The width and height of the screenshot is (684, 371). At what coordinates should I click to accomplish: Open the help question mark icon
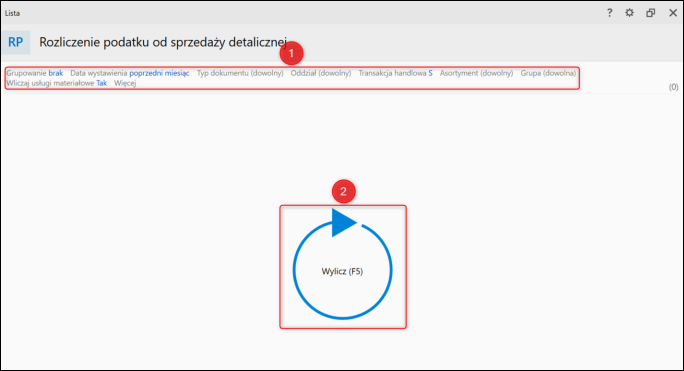pyautogui.click(x=609, y=13)
